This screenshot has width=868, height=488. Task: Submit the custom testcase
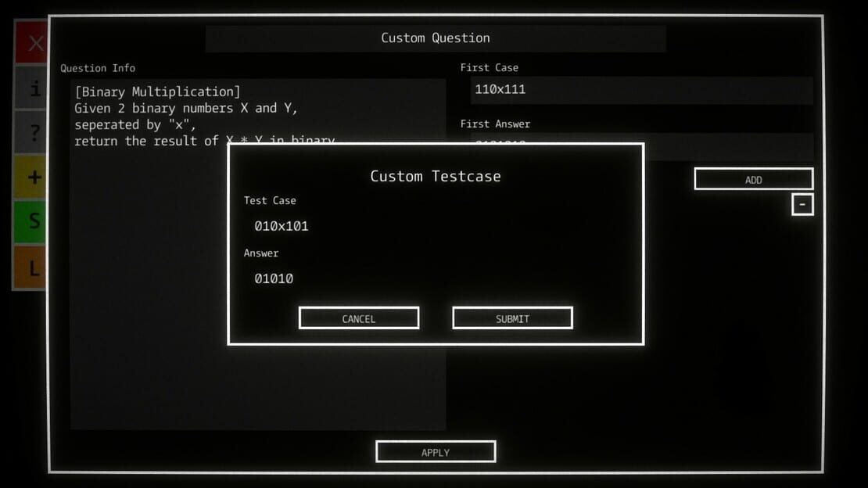click(x=513, y=318)
